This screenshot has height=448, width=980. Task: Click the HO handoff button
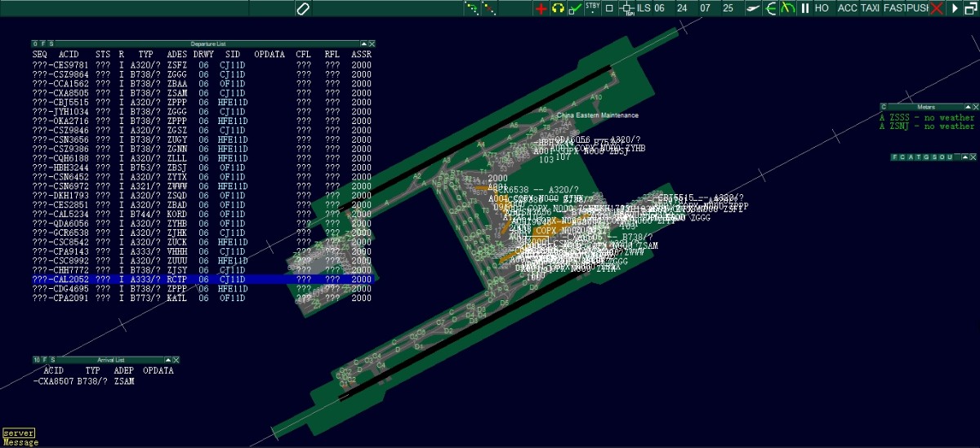coord(822,8)
